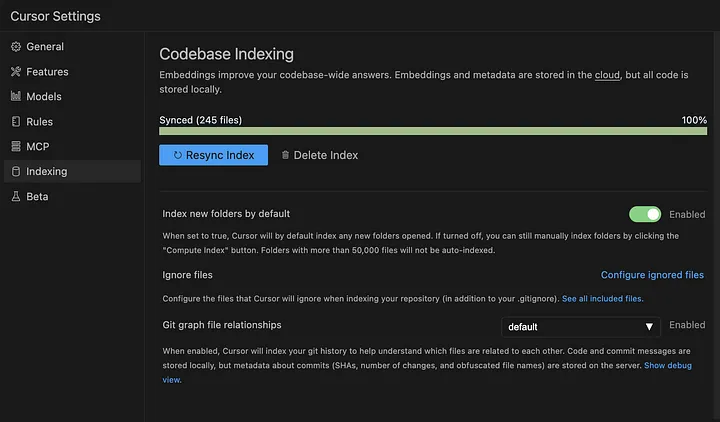
Task: Click the Models chart icon
Action: point(16,96)
